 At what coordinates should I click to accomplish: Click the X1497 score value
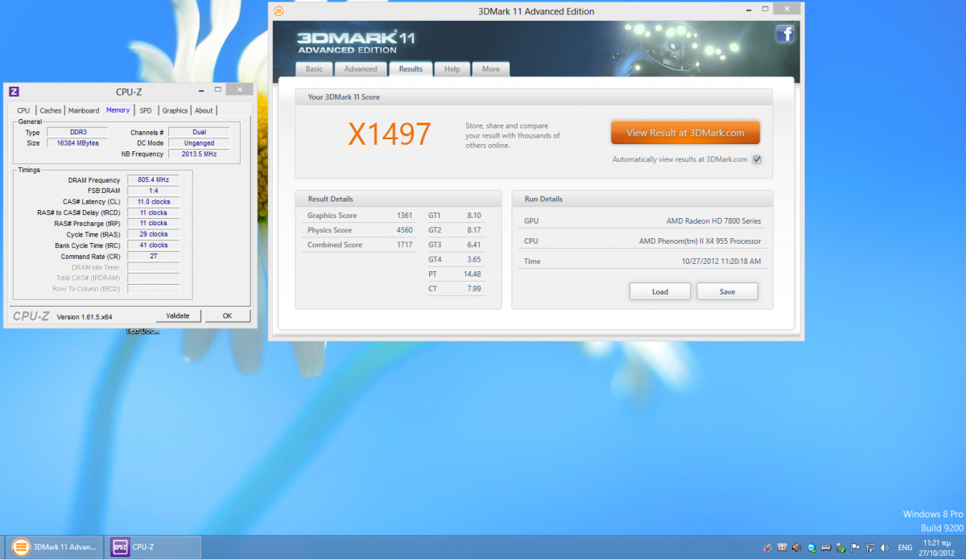click(390, 134)
